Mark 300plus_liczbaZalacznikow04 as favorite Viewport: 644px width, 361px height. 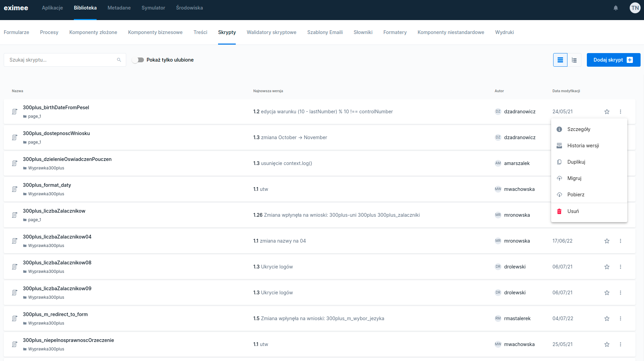(607, 241)
